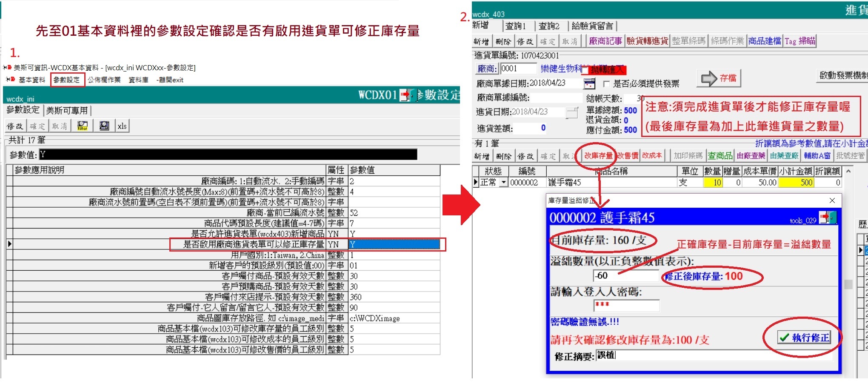Click the Filter icon in parameter toolbar
868x389 pixels.
[82, 126]
